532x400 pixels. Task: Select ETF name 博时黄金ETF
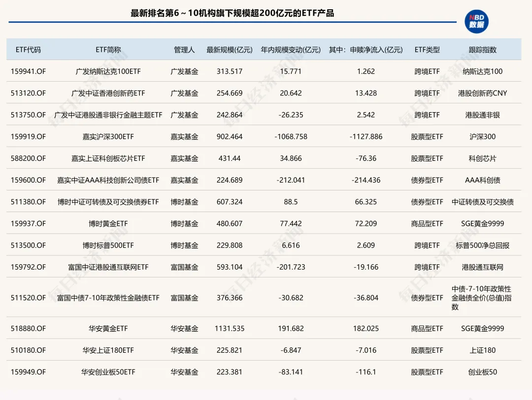click(x=108, y=223)
